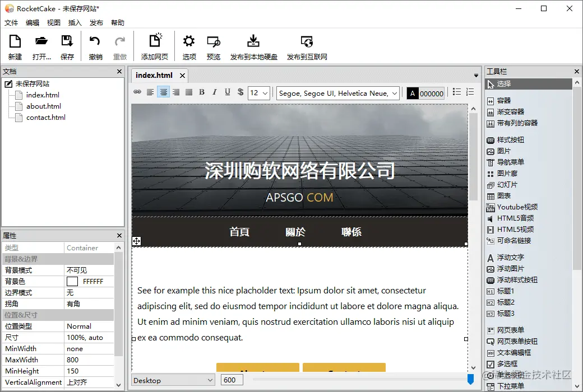Open a file with the 打开 icon
The image size is (583, 392).
click(41, 46)
